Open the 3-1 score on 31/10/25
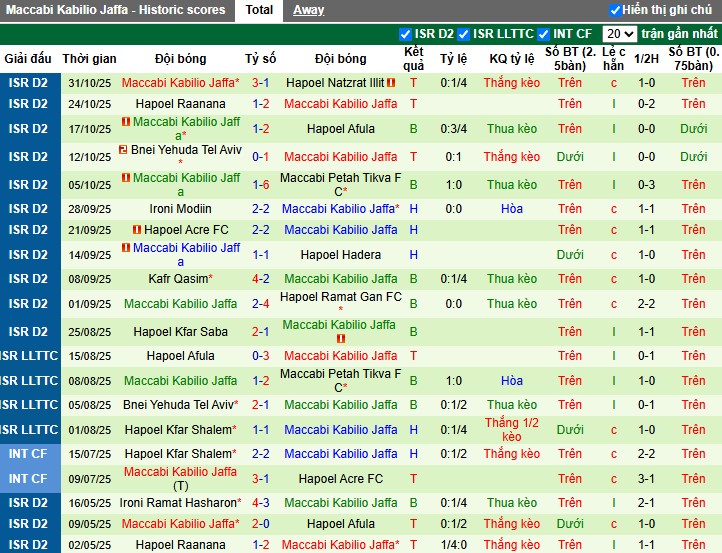 260,83
